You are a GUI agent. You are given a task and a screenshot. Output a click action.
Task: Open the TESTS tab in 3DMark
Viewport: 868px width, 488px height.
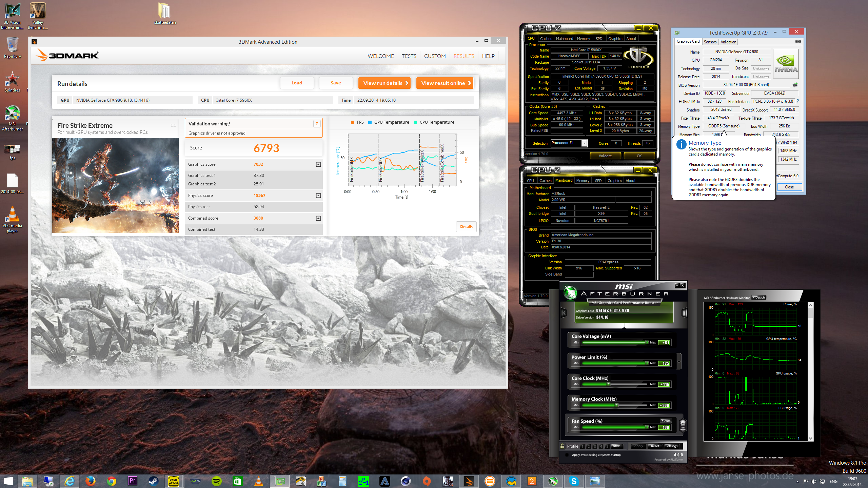[409, 56]
